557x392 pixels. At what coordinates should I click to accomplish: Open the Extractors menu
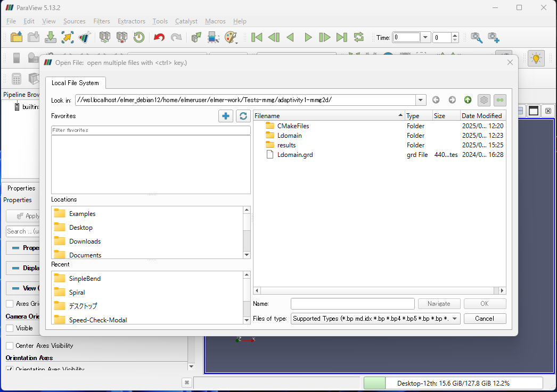click(x=132, y=21)
